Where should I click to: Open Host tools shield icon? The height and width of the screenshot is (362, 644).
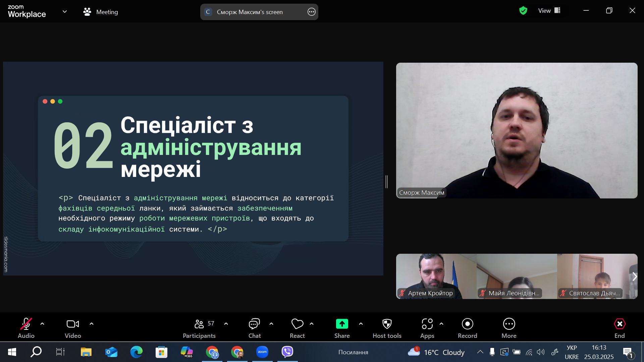387,324
